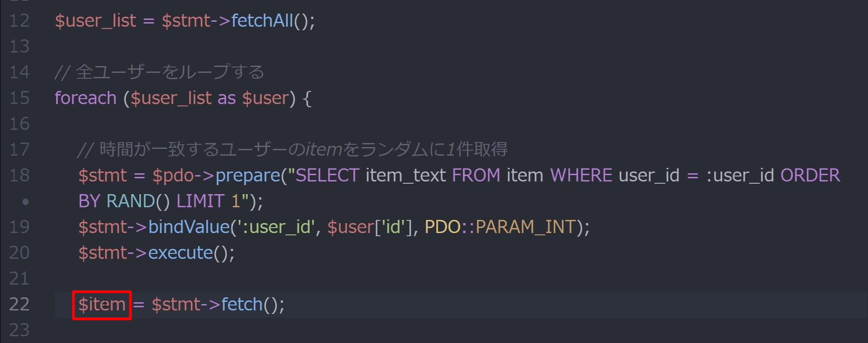868x343 pixels.
Task: Click line number 18 in the gutter
Action: pyautogui.click(x=19, y=175)
